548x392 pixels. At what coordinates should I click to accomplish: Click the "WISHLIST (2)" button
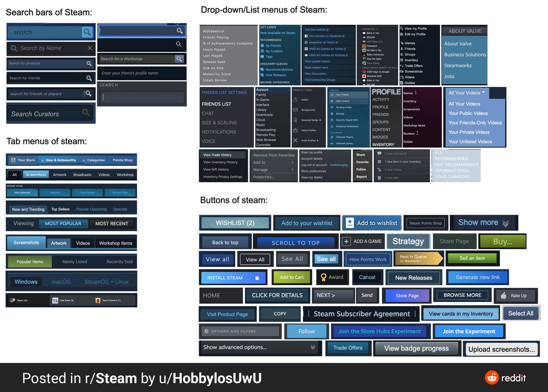[x=235, y=223]
